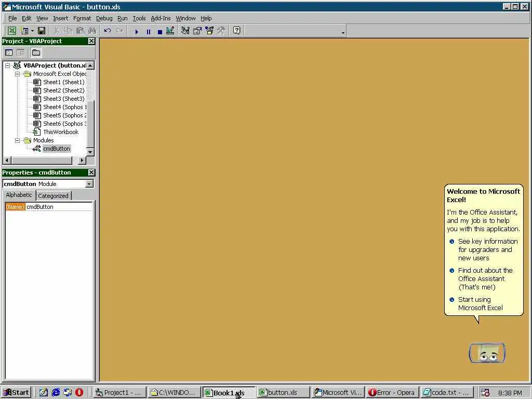Open Properties Window toolbar icon
Screen dimensions: 532x399
click(197, 31)
